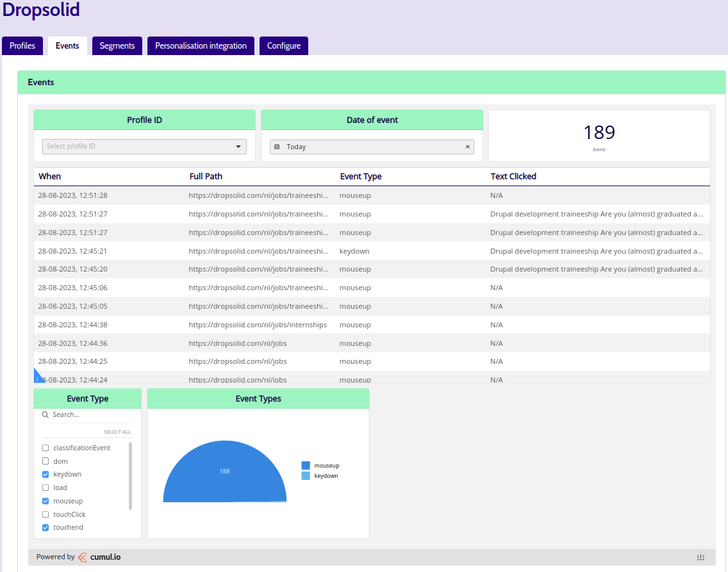This screenshot has width=728, height=572.
Task: Click the internships full path row link
Action: click(258, 325)
